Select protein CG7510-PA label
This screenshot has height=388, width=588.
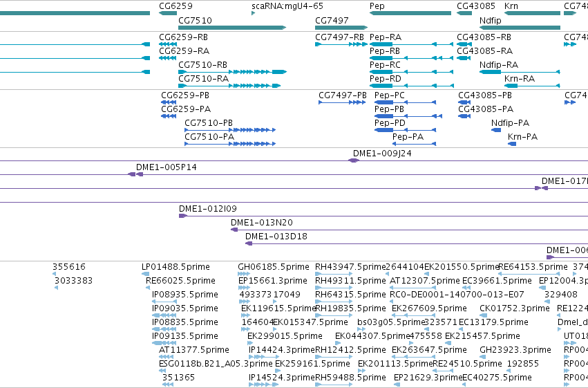pos(209,137)
